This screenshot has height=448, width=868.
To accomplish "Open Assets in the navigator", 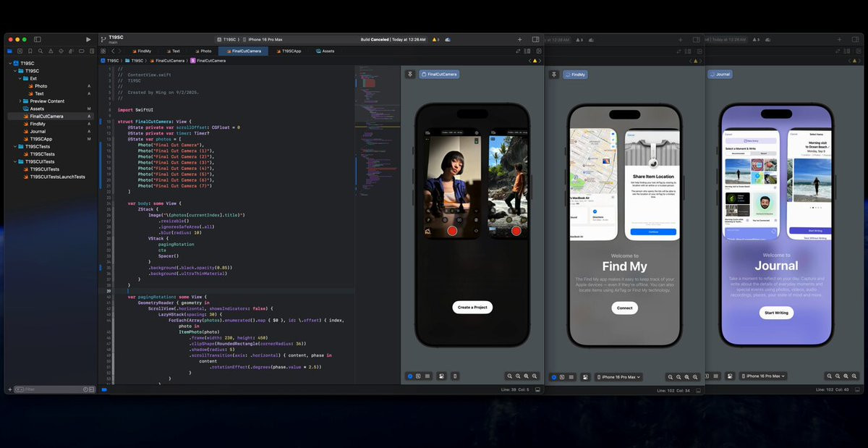I will tap(37, 109).
